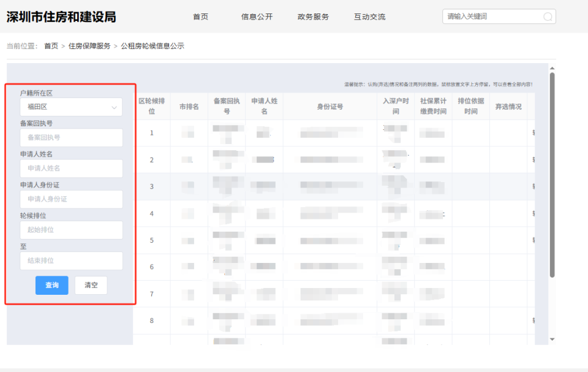Screen dimensions: 588x372
Task: Click the vertical scrollbar thumb
Action: click(552, 175)
